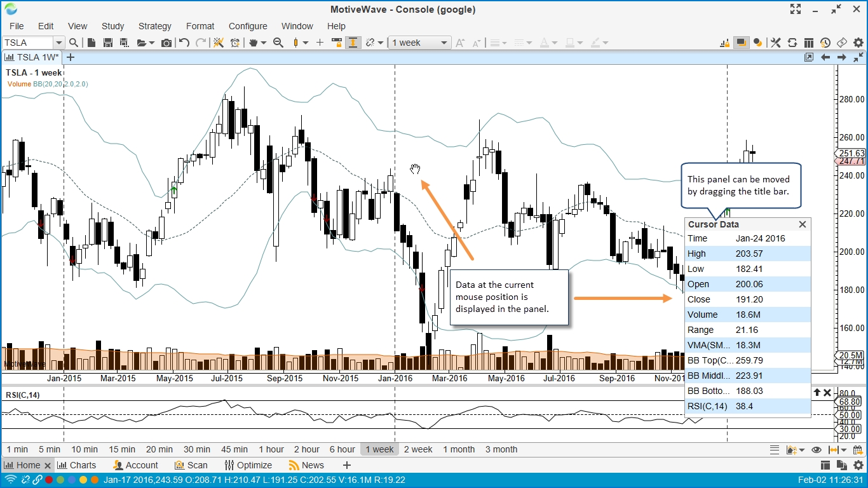This screenshot has height=488, width=868.
Task: Click the chart link chain icon
Action: click(370, 43)
